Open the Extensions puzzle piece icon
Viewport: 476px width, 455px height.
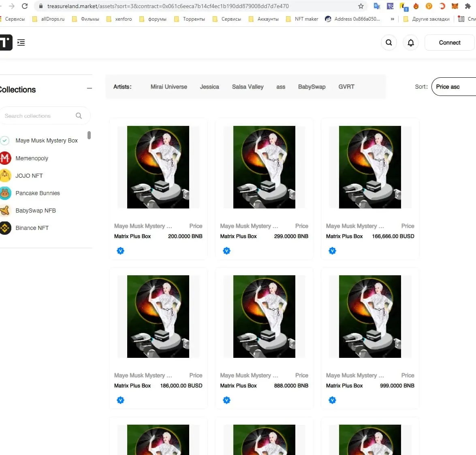pos(467,6)
